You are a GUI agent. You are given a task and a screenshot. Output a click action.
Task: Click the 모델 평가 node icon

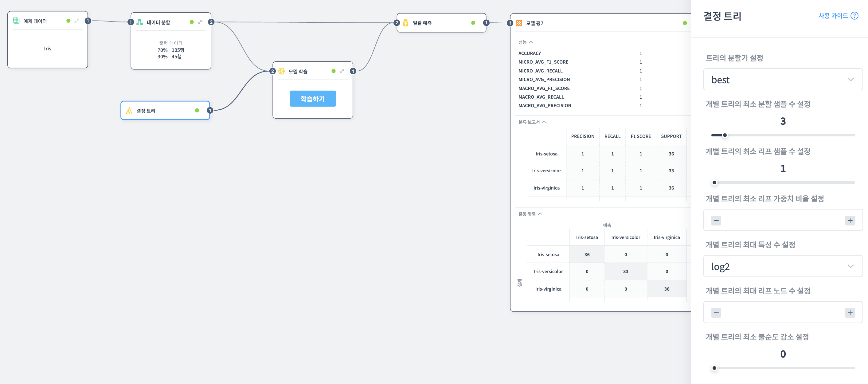pyautogui.click(x=519, y=23)
